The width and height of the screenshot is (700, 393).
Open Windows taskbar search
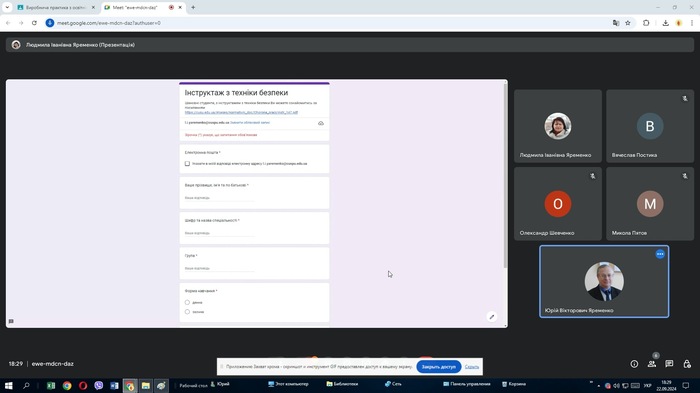26,385
